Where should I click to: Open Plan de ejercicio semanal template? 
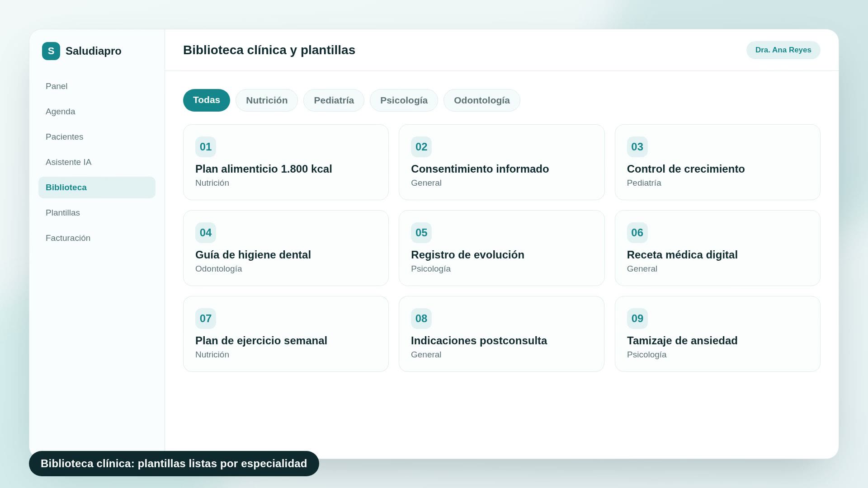pyautogui.click(x=286, y=334)
